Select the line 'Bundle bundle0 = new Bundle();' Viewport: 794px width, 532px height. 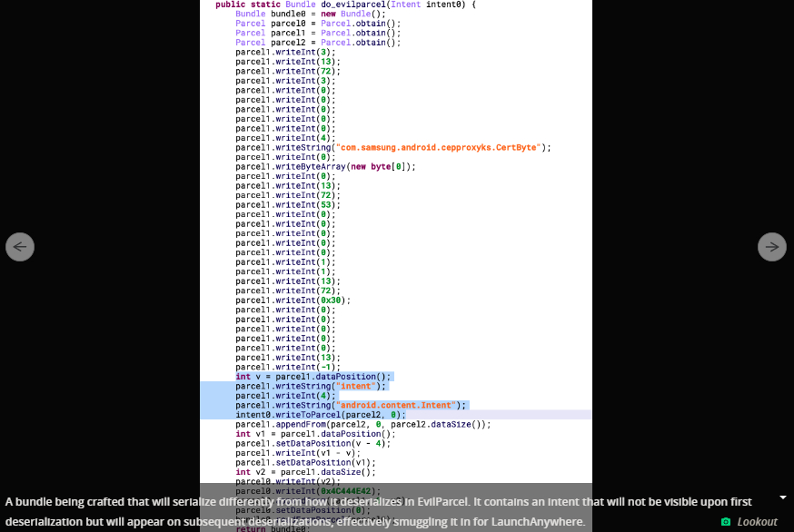(311, 14)
